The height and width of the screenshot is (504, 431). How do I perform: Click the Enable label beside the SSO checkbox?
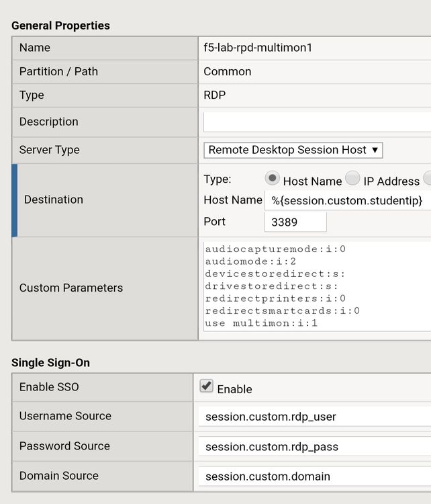234,389
